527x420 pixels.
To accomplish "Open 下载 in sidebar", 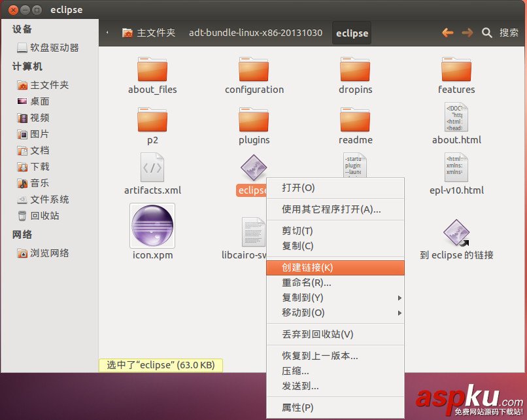I will click(33, 167).
